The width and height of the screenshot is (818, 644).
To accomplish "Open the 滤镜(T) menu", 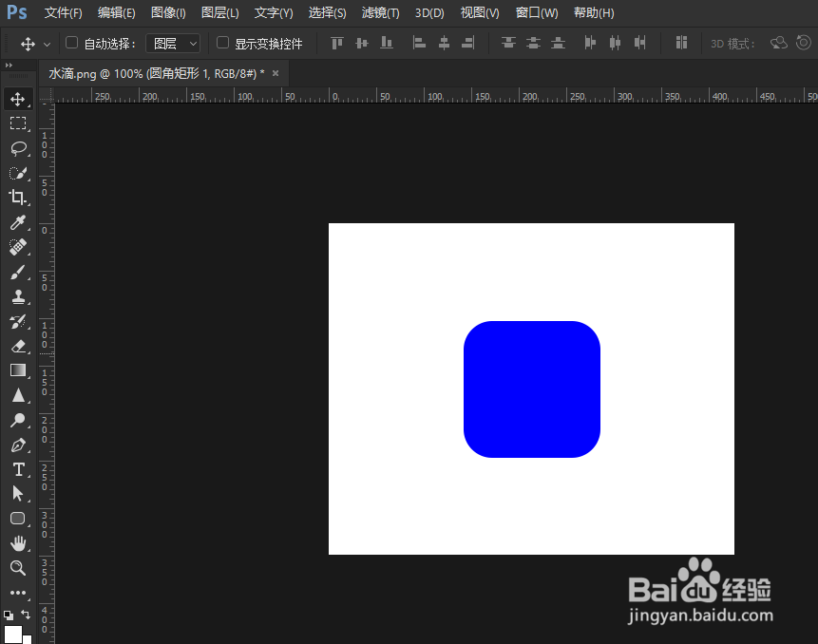I will [x=380, y=12].
